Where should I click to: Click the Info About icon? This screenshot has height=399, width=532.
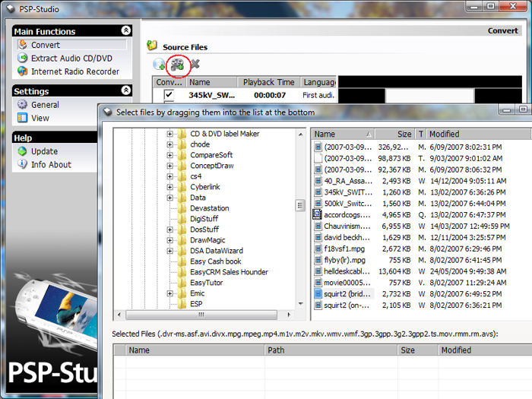(22, 164)
